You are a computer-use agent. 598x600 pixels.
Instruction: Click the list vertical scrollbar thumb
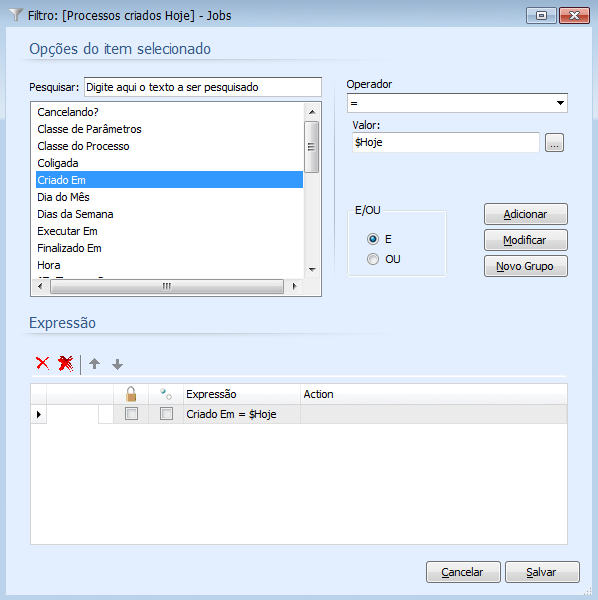tap(312, 147)
